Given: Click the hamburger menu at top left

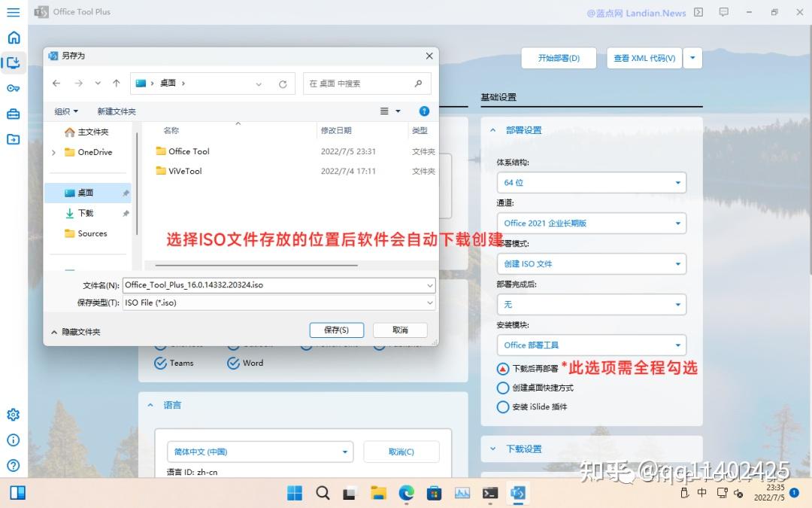Looking at the screenshot, I should [13, 12].
